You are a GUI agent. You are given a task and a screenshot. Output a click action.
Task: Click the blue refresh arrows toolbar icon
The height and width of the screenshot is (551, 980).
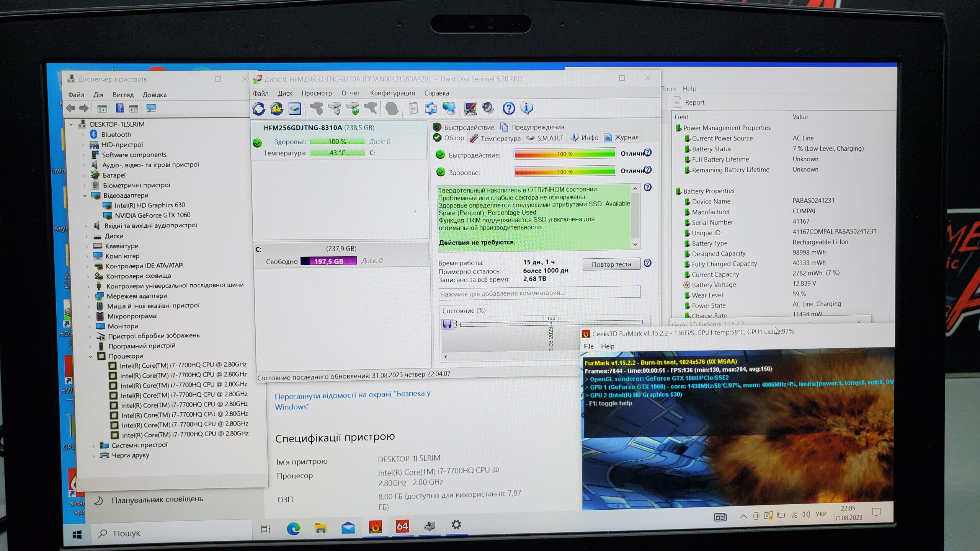point(259,109)
